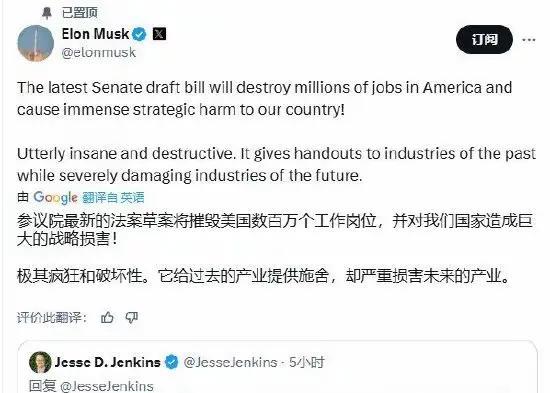Screen dimensions: 550x393
Task: Click the Google logo in translation notice
Action: [55, 197]
